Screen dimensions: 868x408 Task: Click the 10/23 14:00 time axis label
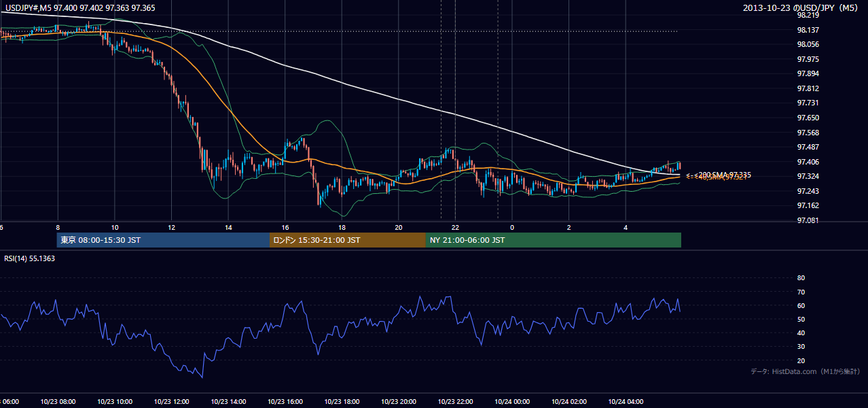point(228,402)
